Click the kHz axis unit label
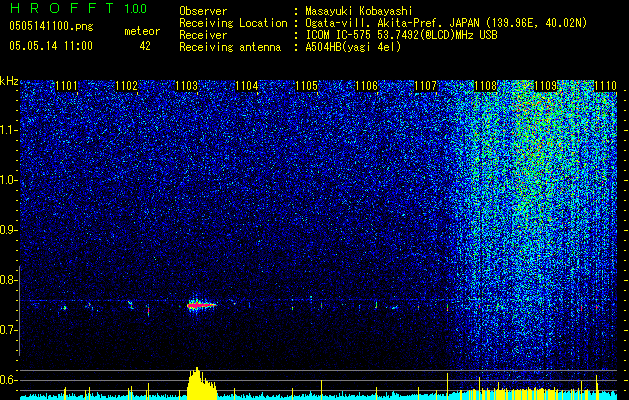The image size is (629, 400). (x=9, y=81)
